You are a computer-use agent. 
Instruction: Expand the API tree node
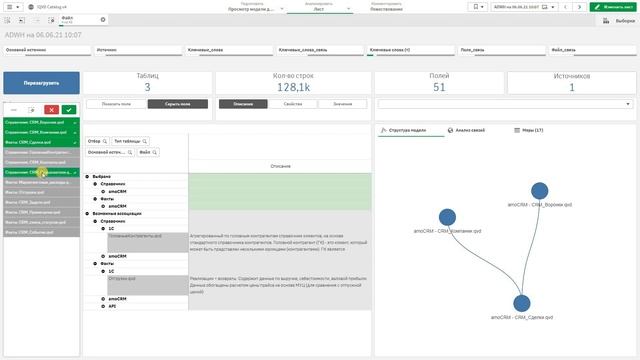(x=103, y=306)
